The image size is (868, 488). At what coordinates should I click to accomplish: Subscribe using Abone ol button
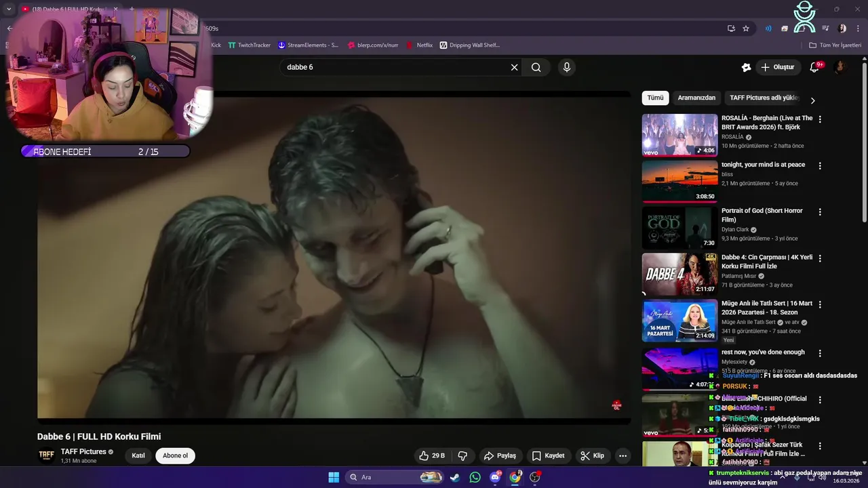click(x=175, y=455)
